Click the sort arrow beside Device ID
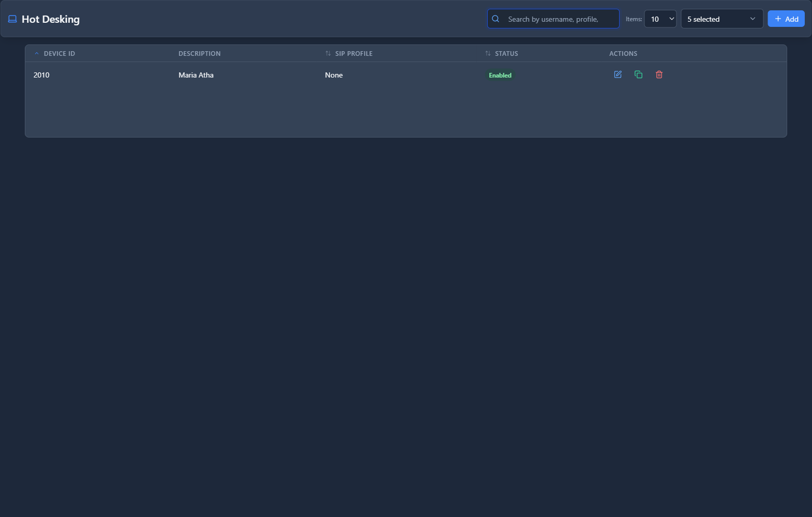The width and height of the screenshot is (812, 517). tap(37, 54)
